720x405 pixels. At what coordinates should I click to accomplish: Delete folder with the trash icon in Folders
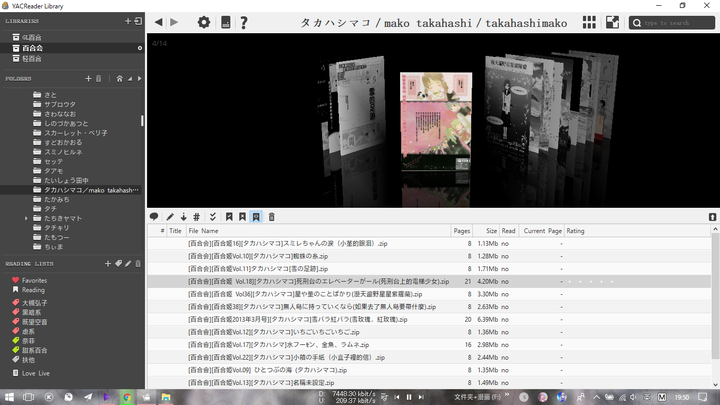click(98, 79)
